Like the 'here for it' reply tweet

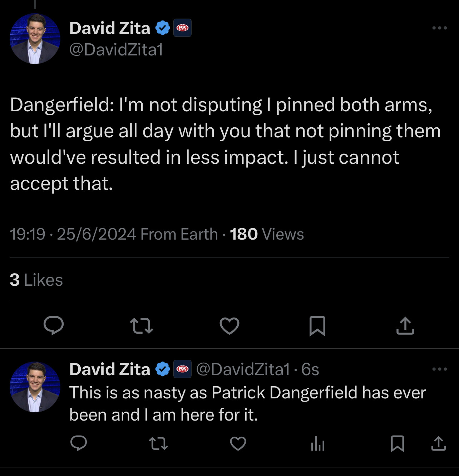click(x=238, y=444)
